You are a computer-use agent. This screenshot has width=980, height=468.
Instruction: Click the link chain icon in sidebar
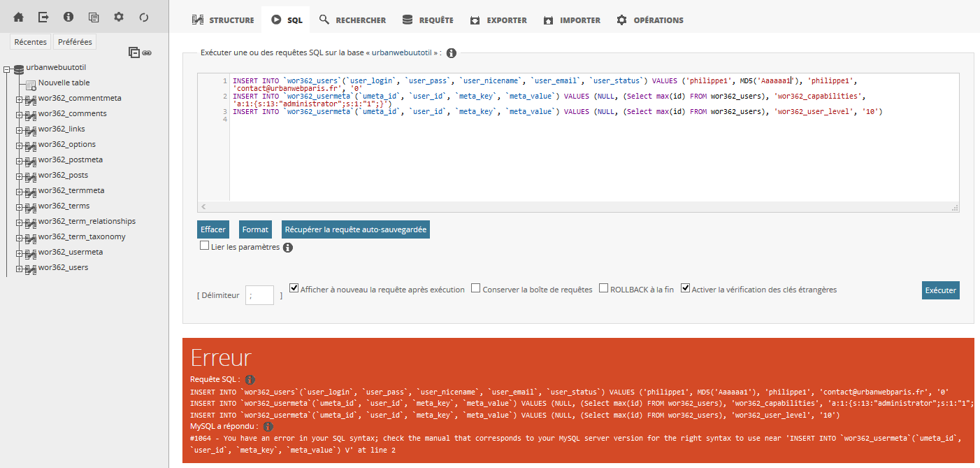pos(147,52)
